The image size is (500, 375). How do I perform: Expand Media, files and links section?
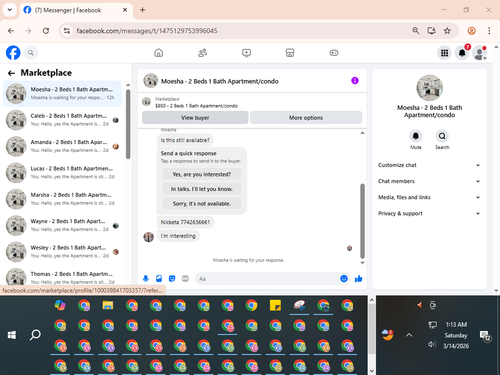click(429, 197)
